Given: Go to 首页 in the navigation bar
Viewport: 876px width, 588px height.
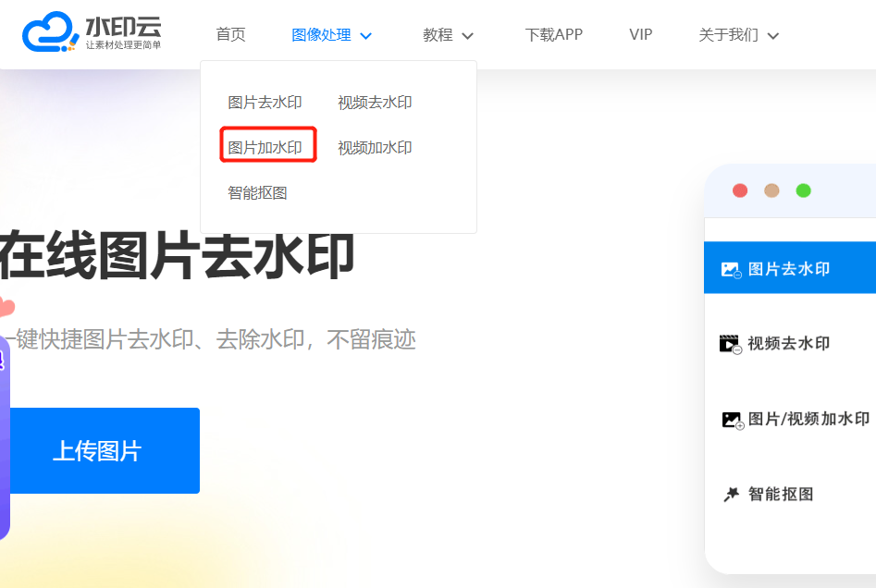Looking at the screenshot, I should (x=230, y=35).
